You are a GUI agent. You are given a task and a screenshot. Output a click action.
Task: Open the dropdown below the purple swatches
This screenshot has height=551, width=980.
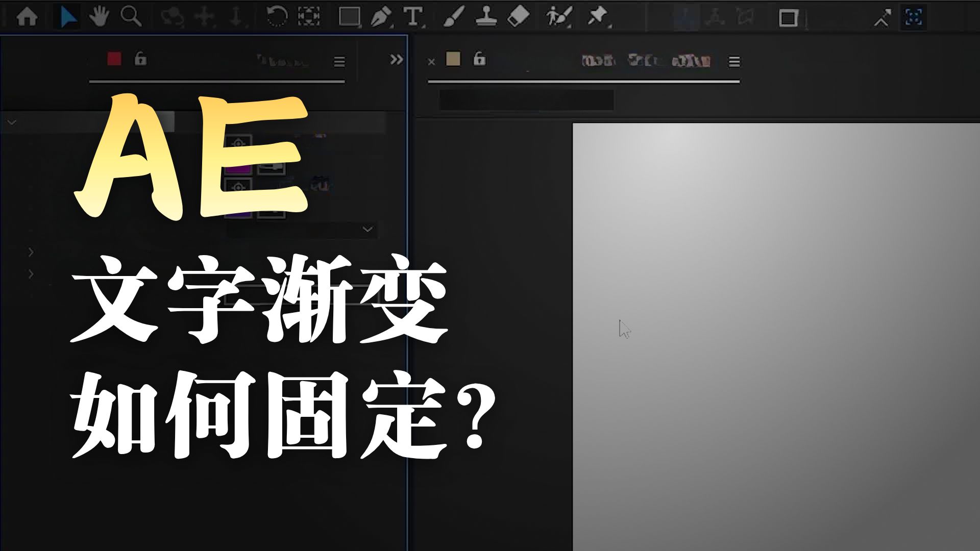click(302, 229)
